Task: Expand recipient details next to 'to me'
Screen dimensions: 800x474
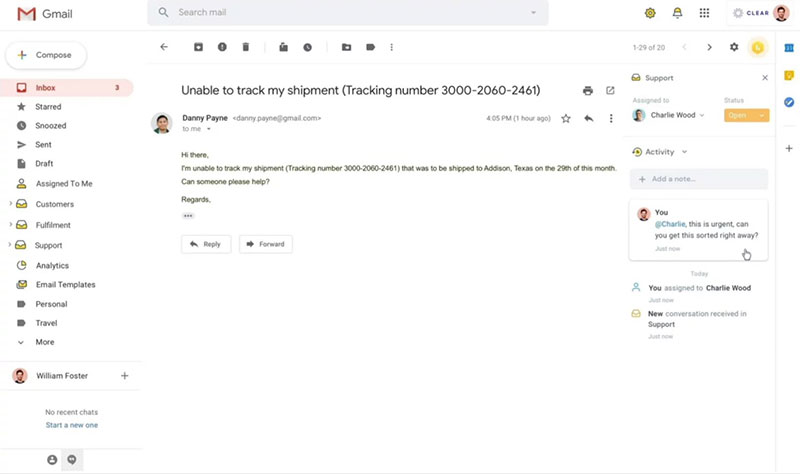Action: pos(209,129)
